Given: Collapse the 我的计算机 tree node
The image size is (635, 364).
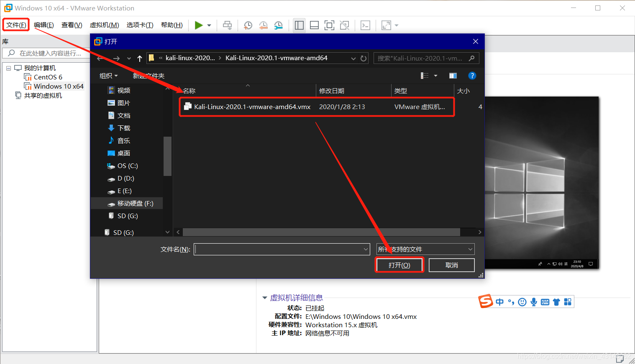Looking at the screenshot, I should click(x=8, y=68).
